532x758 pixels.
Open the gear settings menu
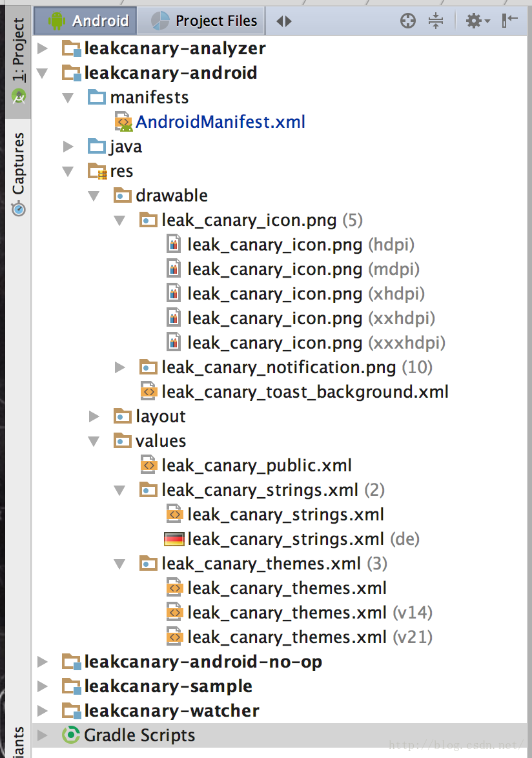(477, 21)
